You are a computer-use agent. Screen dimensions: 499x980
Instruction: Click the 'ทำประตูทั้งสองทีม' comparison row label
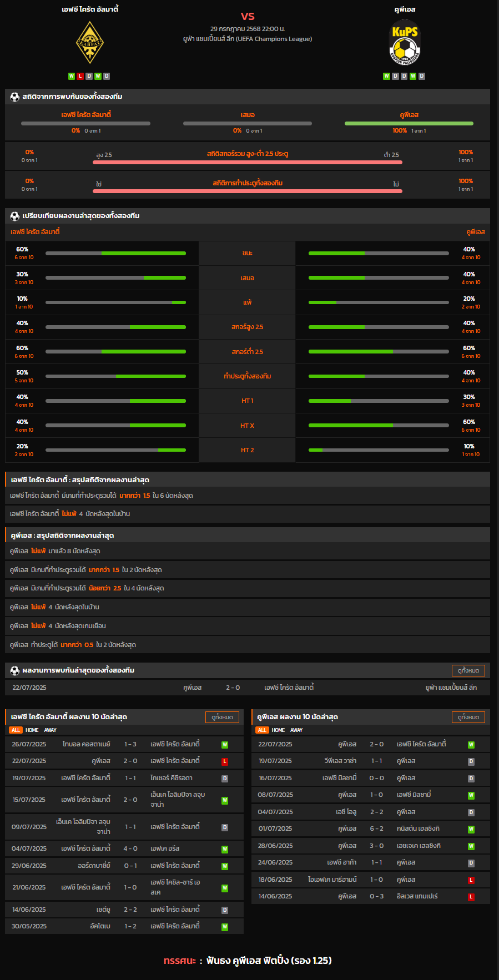coord(248,376)
